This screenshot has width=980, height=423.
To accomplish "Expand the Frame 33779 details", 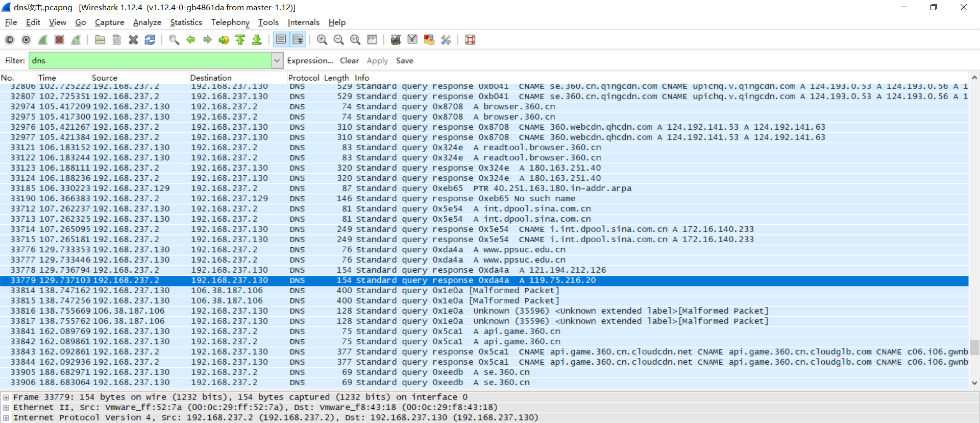I will (6, 397).
